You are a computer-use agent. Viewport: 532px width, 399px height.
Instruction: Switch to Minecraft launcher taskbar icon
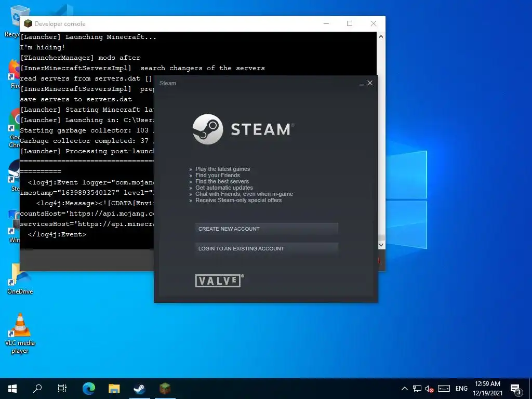point(165,388)
